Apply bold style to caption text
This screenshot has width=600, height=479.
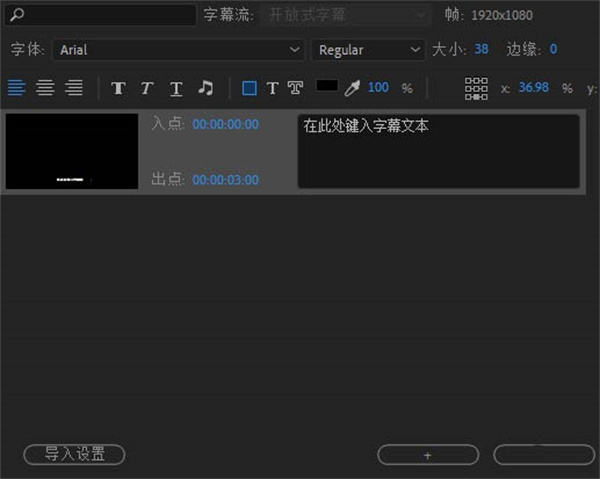tap(118, 88)
